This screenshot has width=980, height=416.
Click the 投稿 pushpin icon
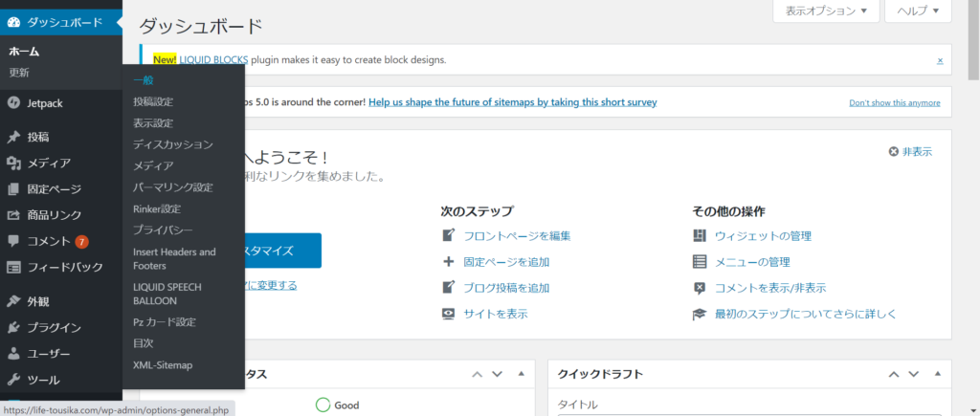[13, 138]
